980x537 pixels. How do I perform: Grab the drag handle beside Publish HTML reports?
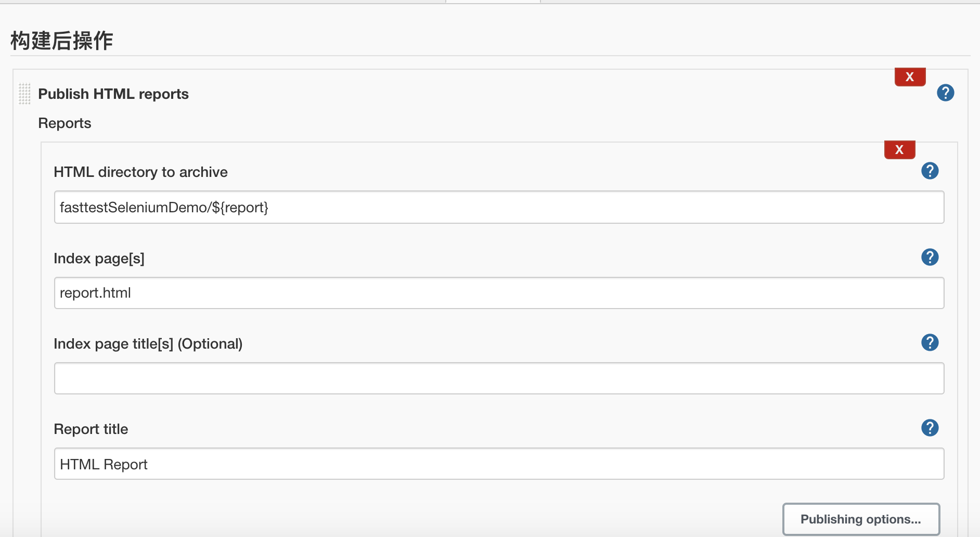(24, 94)
